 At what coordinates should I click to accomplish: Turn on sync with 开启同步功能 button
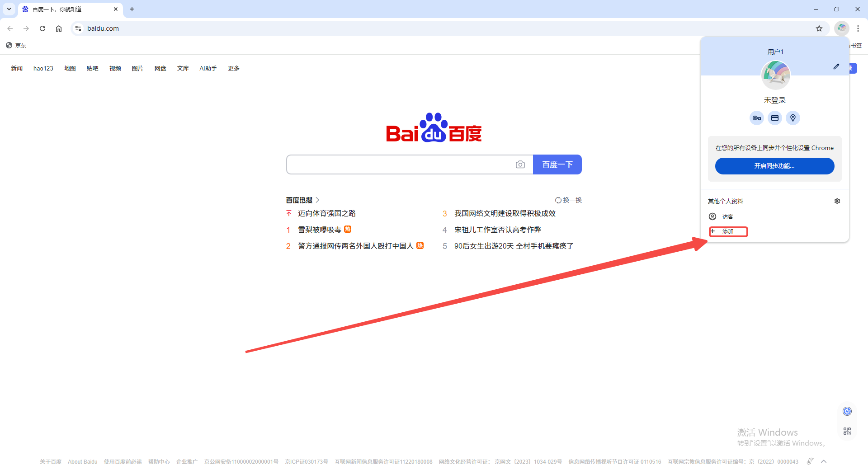(x=775, y=166)
